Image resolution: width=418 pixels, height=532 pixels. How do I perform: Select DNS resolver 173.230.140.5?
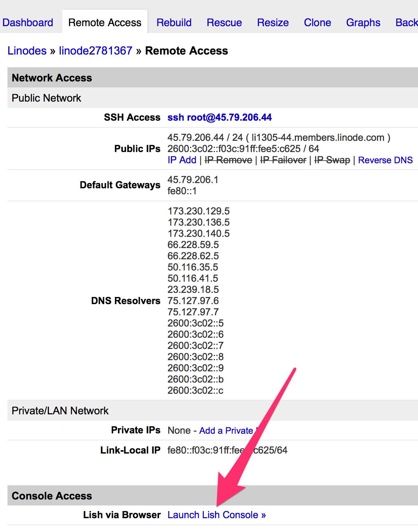tap(199, 233)
